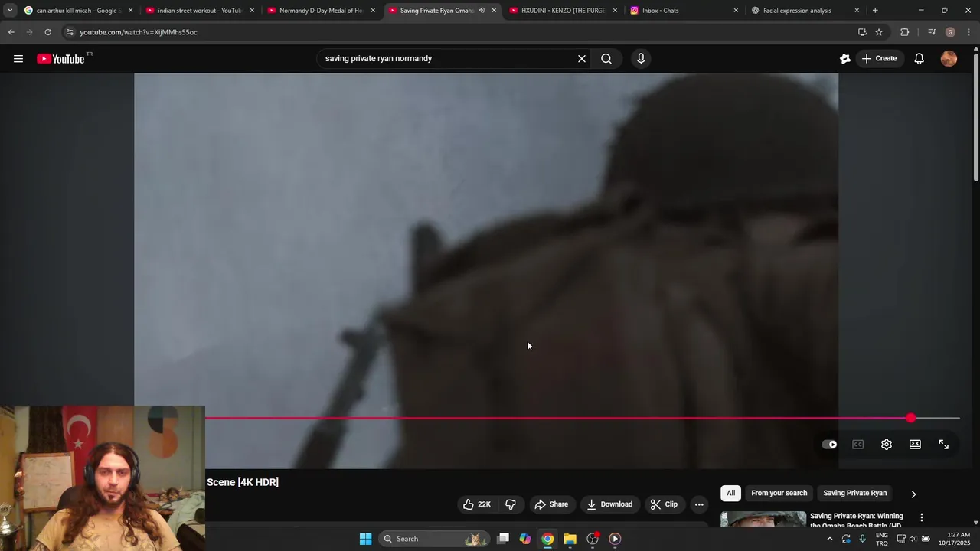The image size is (980, 551).
Task: Select the All filter chip
Action: (730, 494)
